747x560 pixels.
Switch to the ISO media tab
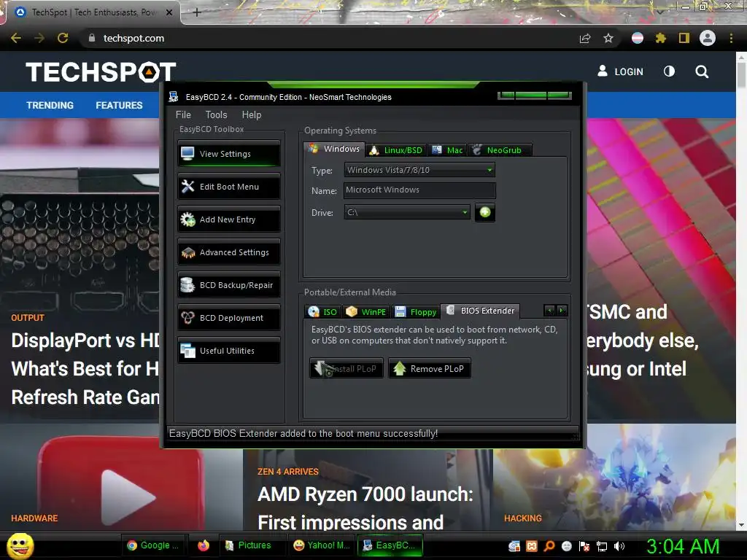tap(322, 312)
